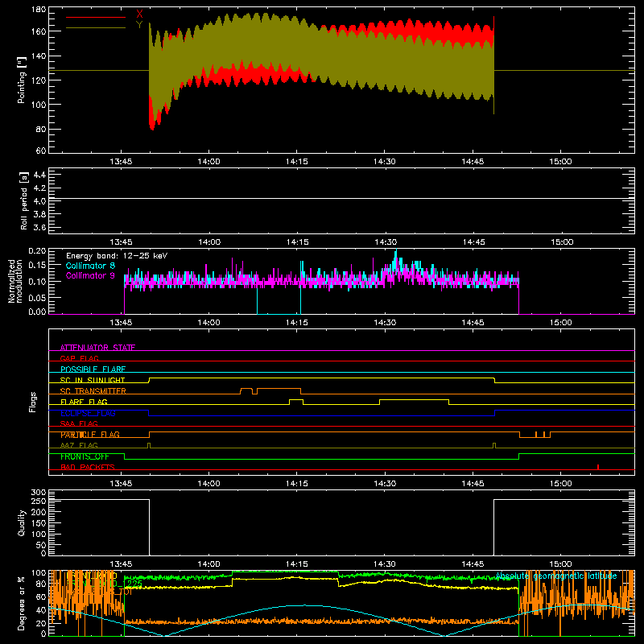Select the PARTICLE_FLAG label
644x644 pixels.
click(x=90, y=435)
